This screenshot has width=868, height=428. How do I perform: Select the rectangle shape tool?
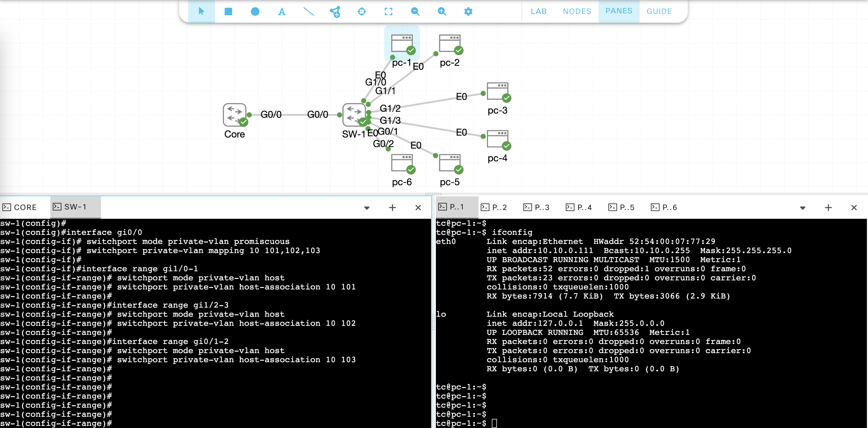(x=228, y=12)
